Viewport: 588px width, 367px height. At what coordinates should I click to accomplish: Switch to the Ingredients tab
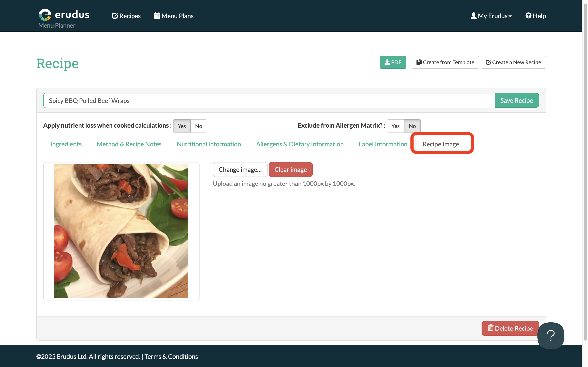[66, 144]
